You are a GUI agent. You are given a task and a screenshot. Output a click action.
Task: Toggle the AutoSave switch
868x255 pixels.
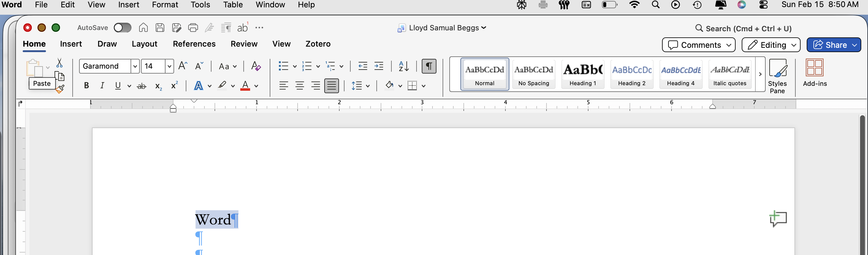click(x=122, y=28)
